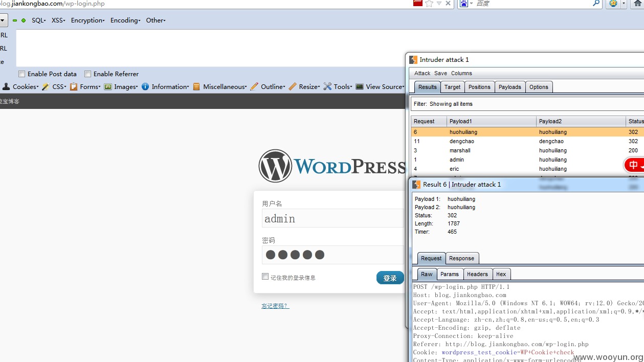The width and height of the screenshot is (644, 362).
Task: Open the Results tab
Action: (x=428, y=87)
